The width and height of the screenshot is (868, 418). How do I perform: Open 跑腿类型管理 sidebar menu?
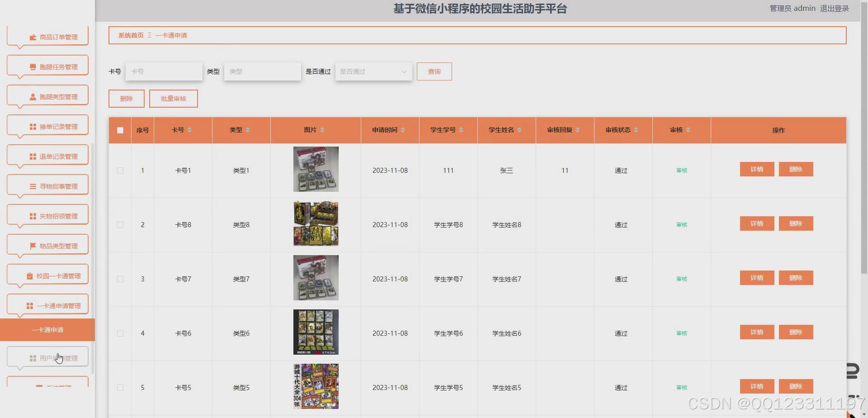[47, 96]
